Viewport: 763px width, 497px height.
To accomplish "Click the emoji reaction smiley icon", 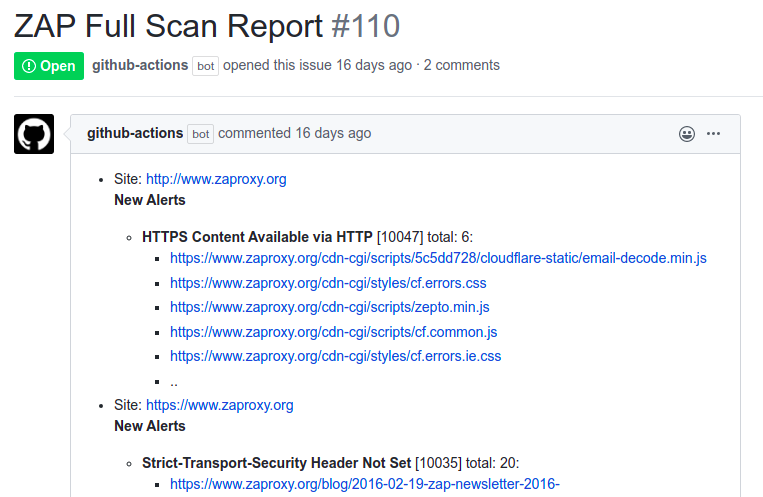I will 687,133.
